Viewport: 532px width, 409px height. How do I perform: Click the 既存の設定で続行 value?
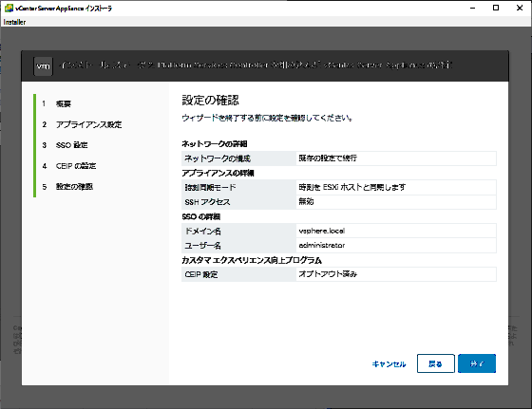click(328, 158)
